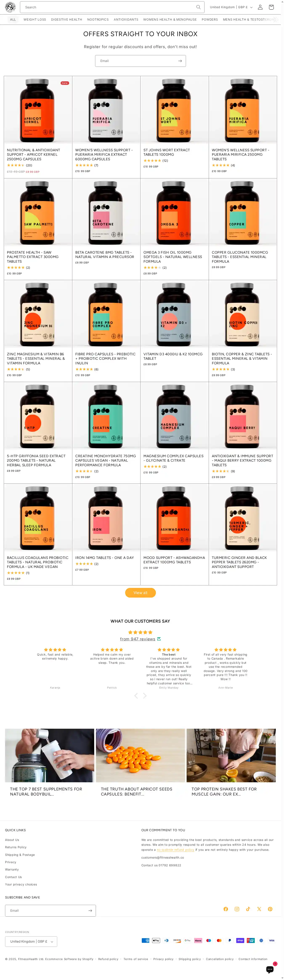Expand the header United Kingdom currency dropdown
The width and height of the screenshot is (284, 980).
pos(231,7)
